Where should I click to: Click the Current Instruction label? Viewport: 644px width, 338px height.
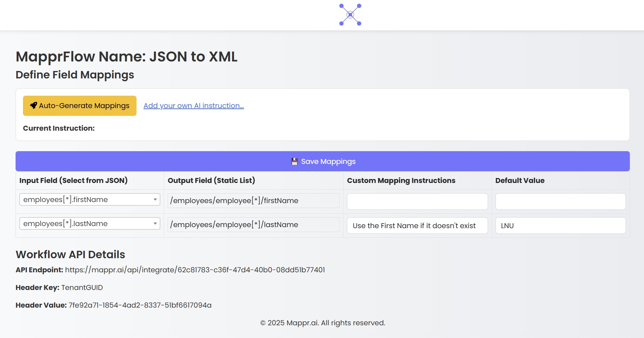[59, 128]
